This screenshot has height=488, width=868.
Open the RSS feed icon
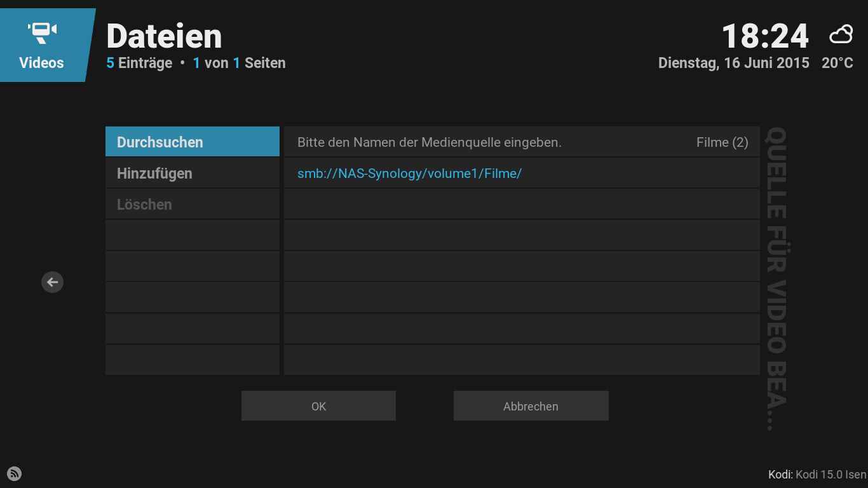pyautogui.click(x=14, y=473)
